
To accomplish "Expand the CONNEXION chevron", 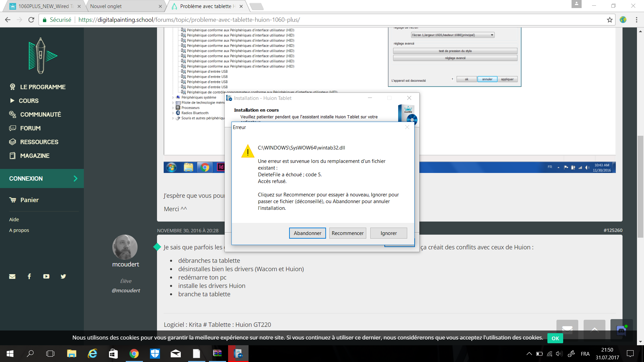I will click(x=75, y=179).
